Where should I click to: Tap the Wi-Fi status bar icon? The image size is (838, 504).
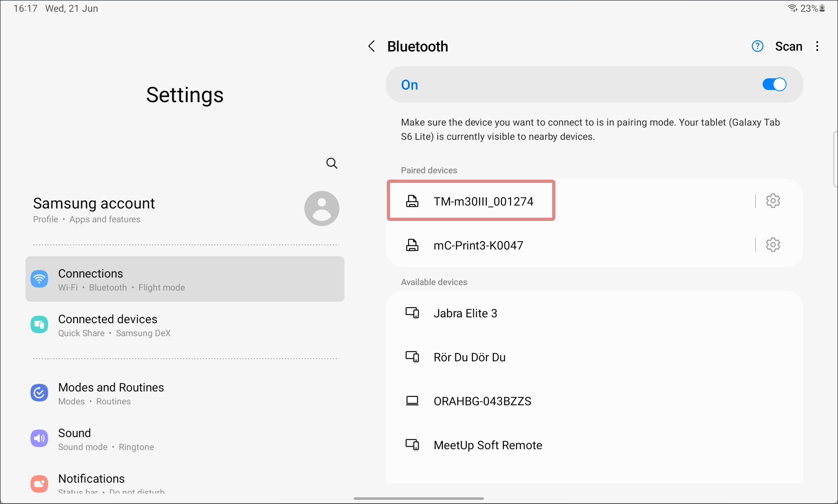tap(792, 8)
